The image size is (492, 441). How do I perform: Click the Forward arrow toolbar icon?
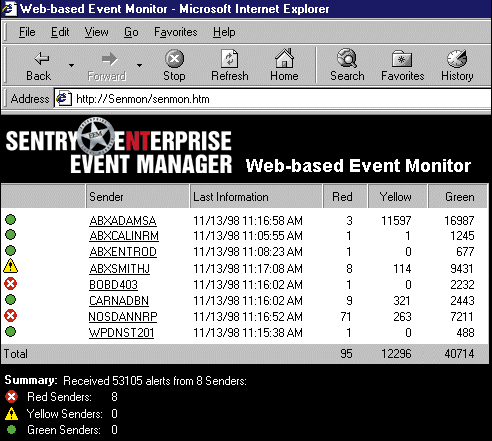tap(109, 59)
